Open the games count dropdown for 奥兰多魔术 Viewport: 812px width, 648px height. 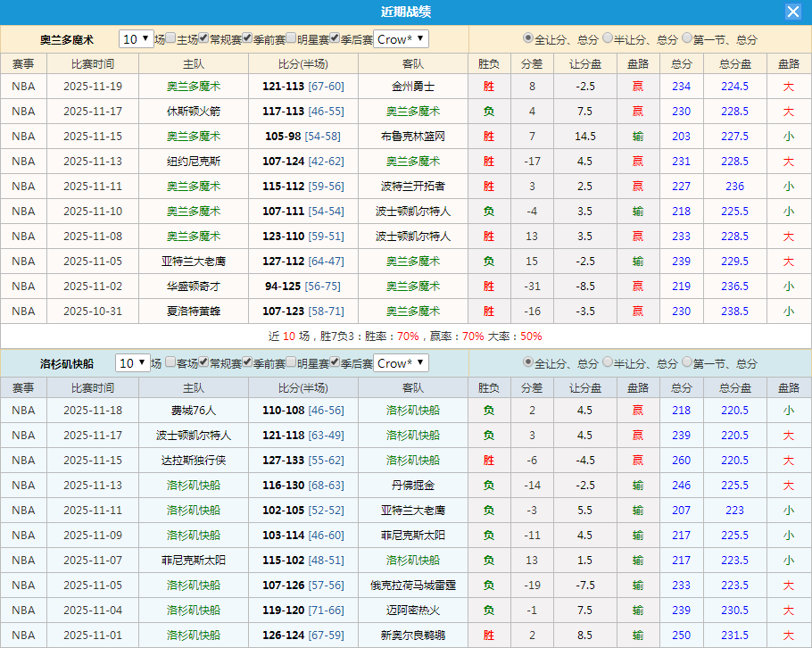[x=135, y=39]
